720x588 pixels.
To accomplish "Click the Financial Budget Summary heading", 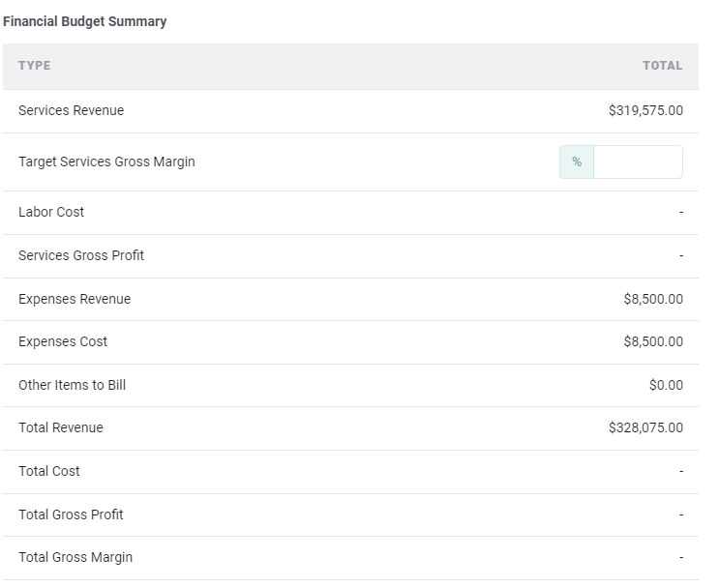I will click(x=84, y=21).
